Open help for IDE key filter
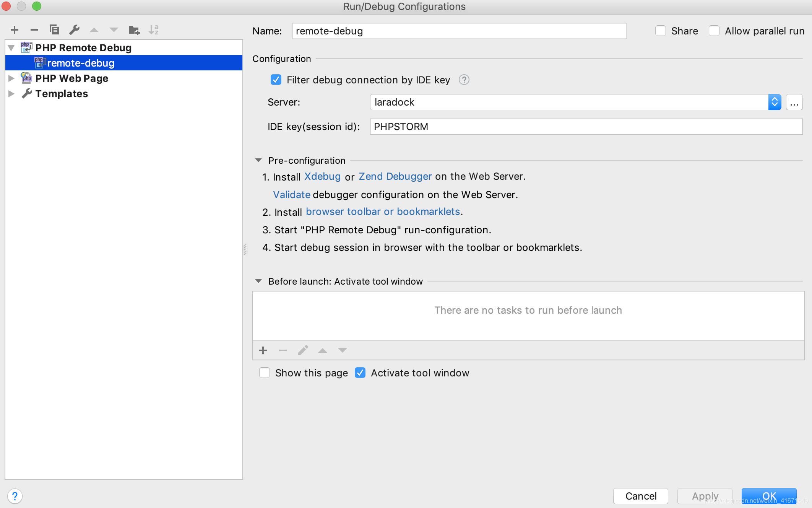The width and height of the screenshot is (812, 508). tap(464, 80)
